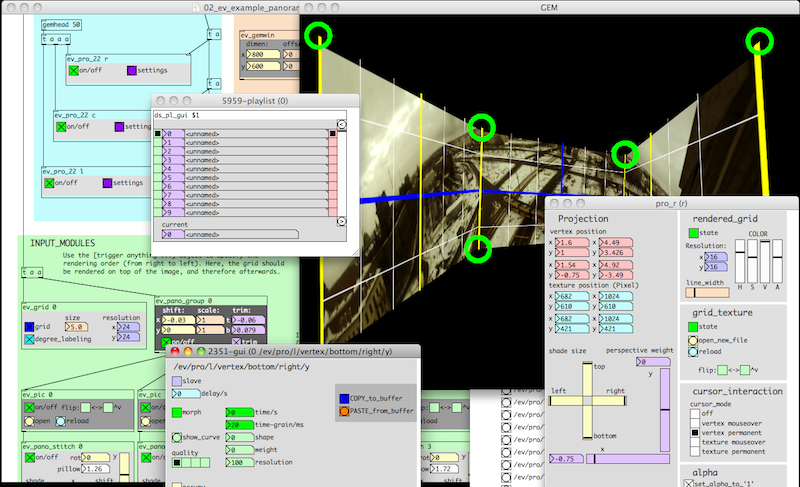Click shade size right slider
The image size is (800, 487).
609,401
